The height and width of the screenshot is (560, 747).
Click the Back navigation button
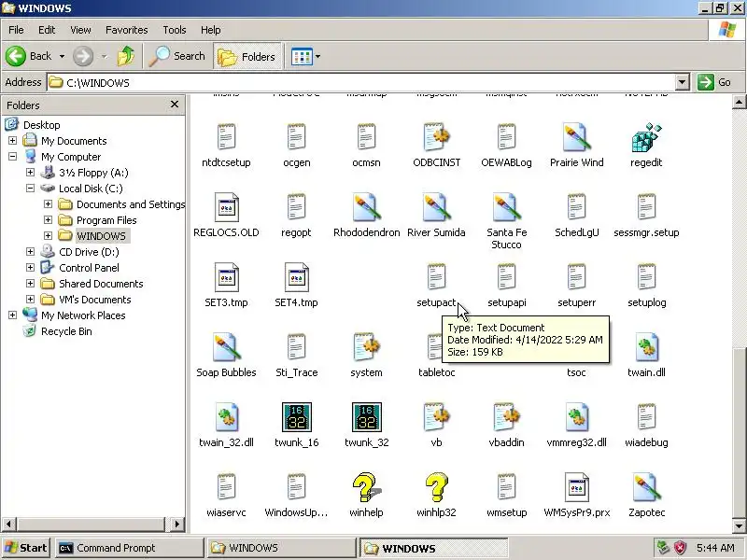tap(29, 56)
